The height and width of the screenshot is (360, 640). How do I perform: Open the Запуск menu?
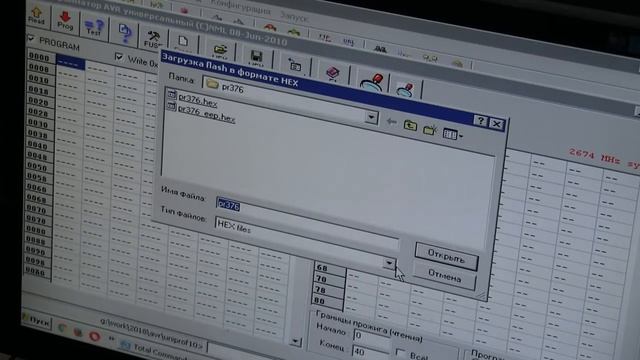click(293, 17)
